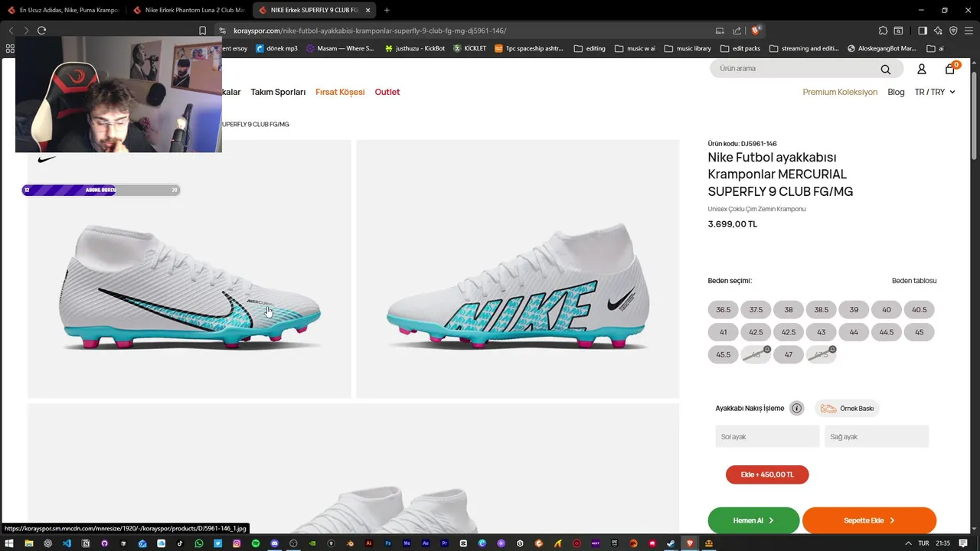The image size is (980, 551).
Task: Click the Abone Borcu progress bar overlay
Action: coord(101,190)
